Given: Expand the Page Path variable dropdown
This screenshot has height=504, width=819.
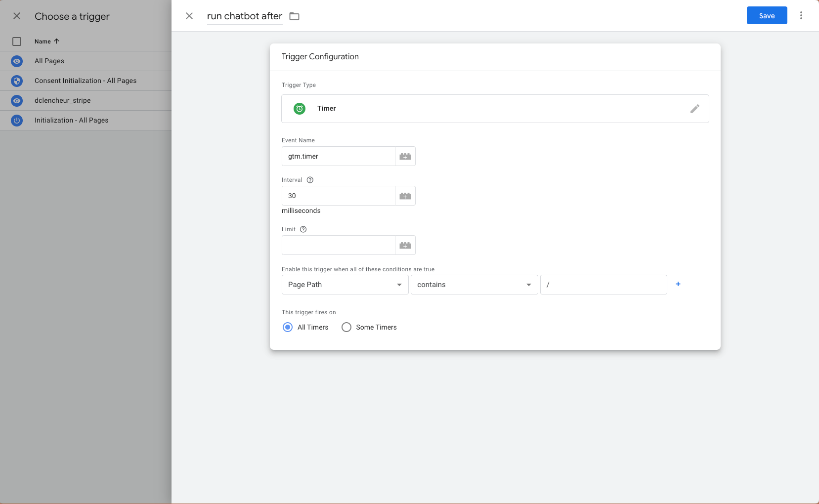Looking at the screenshot, I should point(345,285).
